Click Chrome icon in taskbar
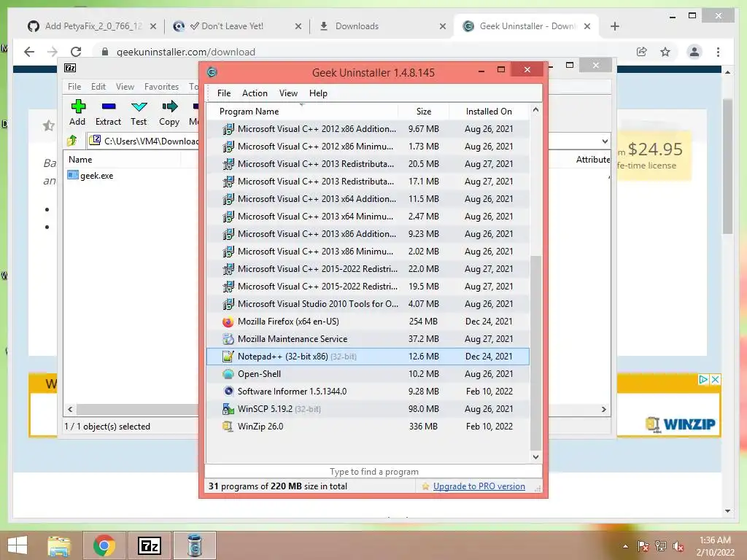The height and width of the screenshot is (560, 747). tap(104, 545)
